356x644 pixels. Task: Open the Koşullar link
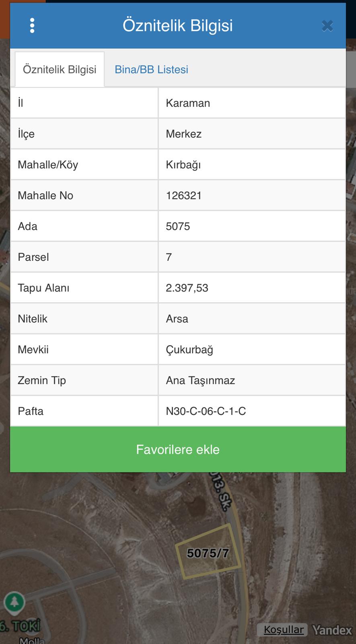(x=283, y=629)
